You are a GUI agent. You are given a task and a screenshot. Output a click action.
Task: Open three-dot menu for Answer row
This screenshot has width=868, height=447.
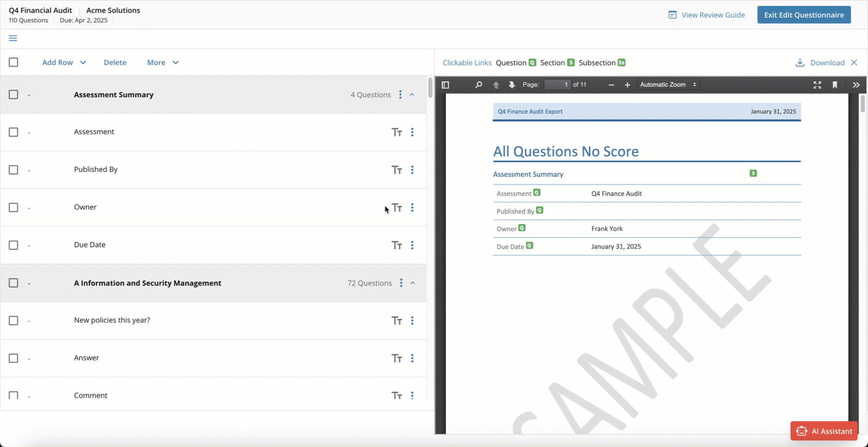(x=412, y=358)
